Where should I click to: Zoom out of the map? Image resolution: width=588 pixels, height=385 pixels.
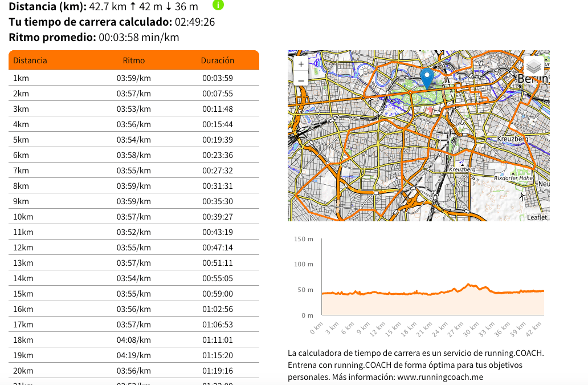pos(301,80)
